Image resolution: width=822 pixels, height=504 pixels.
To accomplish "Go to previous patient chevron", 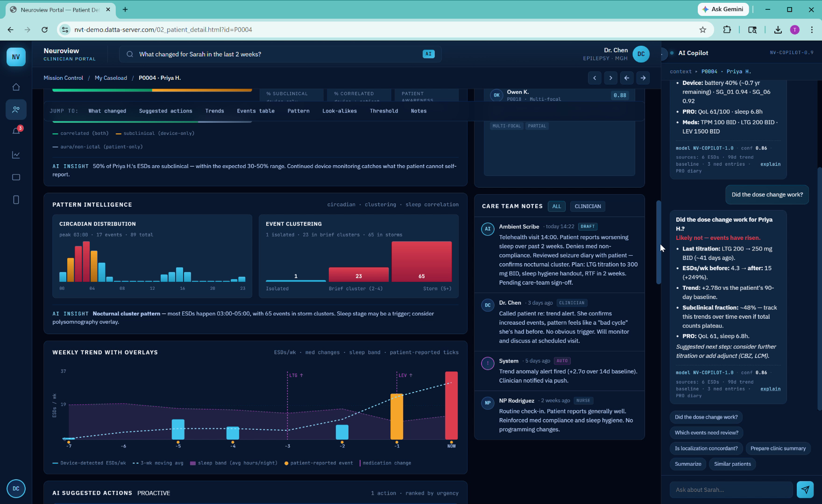I will click(x=595, y=78).
